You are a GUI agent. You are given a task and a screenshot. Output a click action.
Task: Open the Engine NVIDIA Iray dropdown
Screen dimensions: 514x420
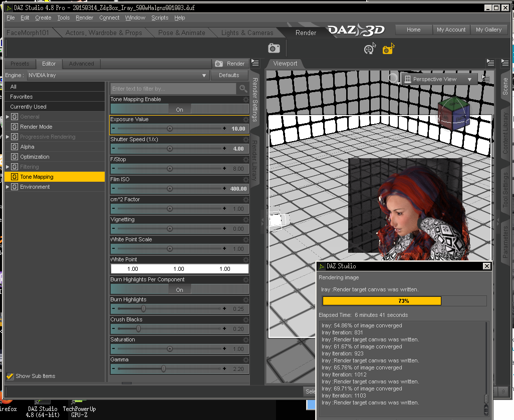[117, 76]
